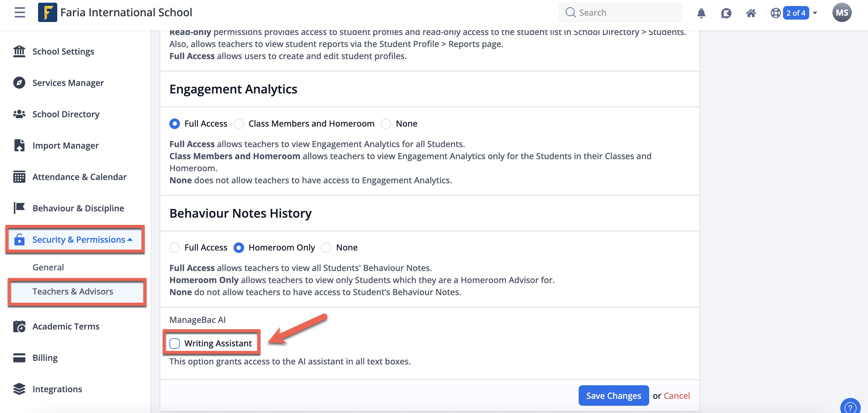Click the Save Changes button
Viewport: 868px width, 413px height.
(x=613, y=396)
